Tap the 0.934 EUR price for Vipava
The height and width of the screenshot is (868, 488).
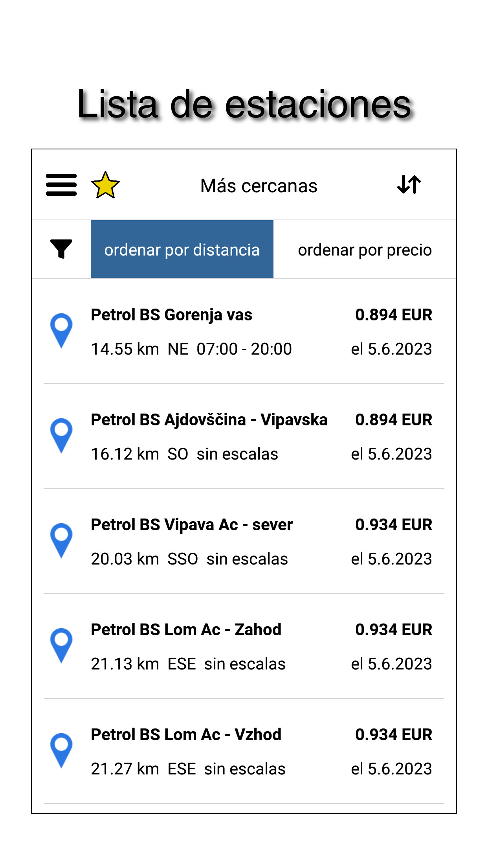click(393, 525)
